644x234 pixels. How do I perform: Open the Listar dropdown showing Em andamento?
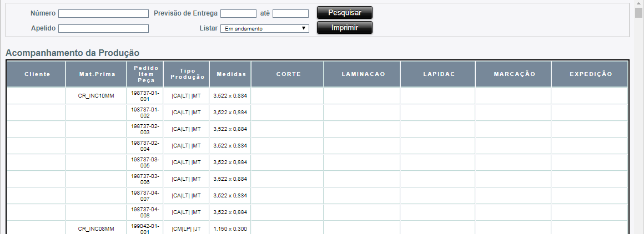pos(264,28)
